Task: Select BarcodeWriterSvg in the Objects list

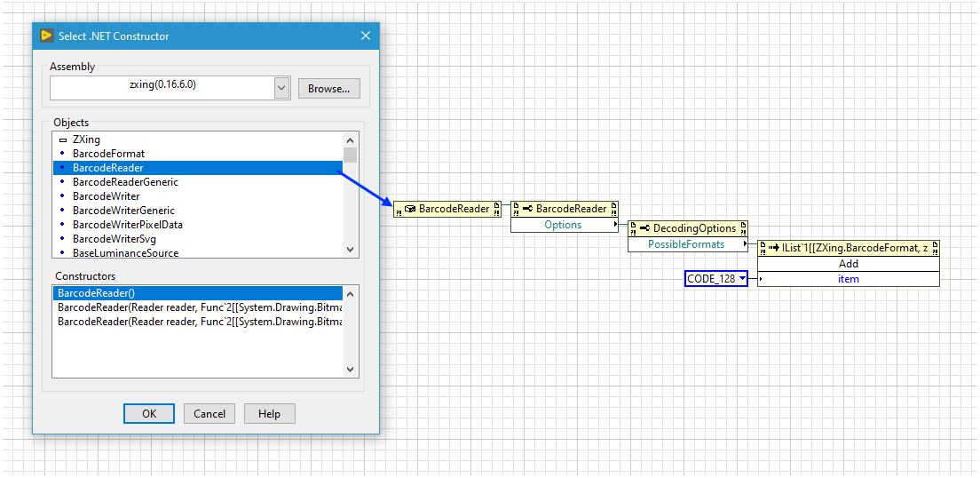Action: click(115, 239)
